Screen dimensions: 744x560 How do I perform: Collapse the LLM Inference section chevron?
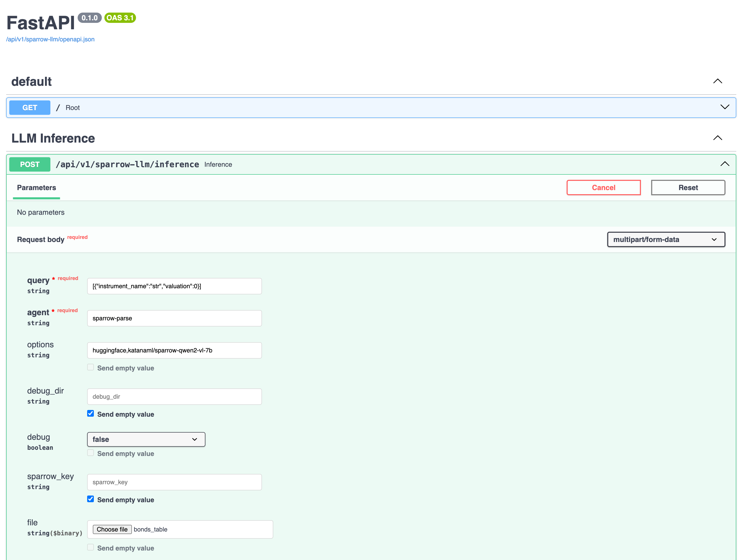(x=718, y=138)
